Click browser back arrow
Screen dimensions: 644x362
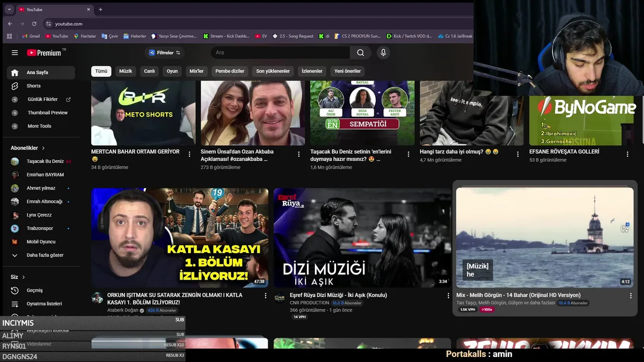tap(10, 24)
